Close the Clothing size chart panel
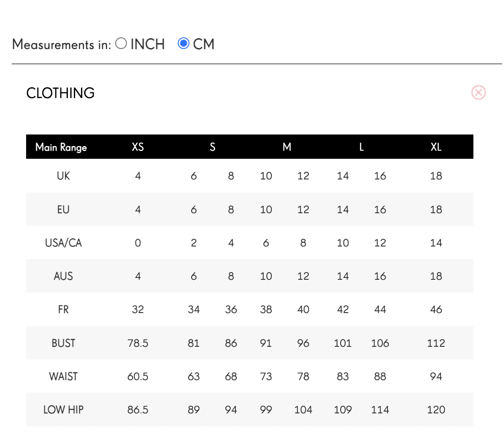 coord(478,93)
